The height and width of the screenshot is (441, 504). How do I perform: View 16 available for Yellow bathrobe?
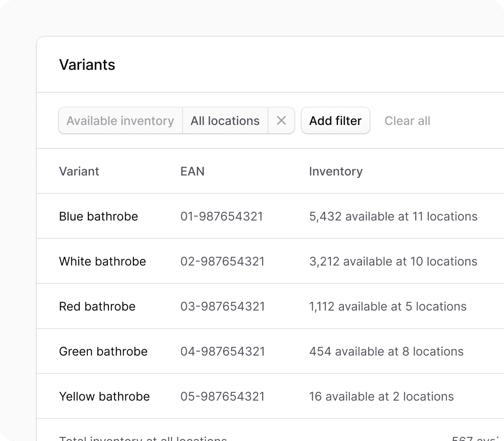point(381,396)
